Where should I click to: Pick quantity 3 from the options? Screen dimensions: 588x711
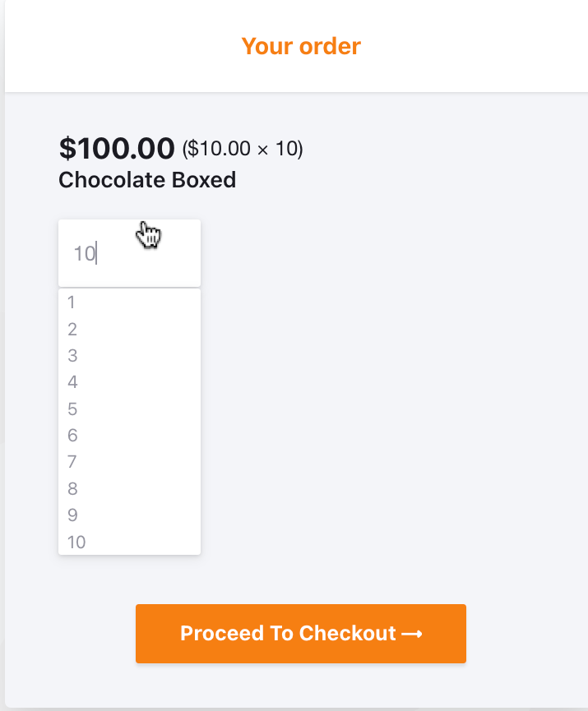tap(129, 355)
